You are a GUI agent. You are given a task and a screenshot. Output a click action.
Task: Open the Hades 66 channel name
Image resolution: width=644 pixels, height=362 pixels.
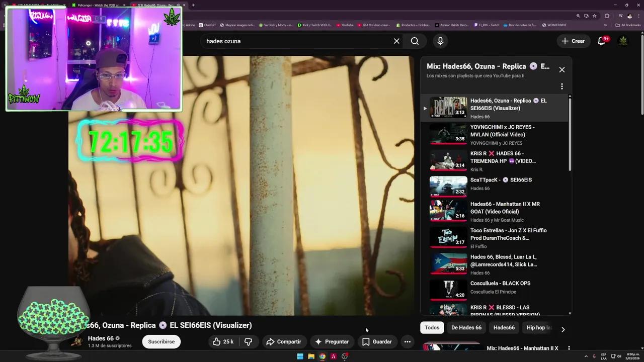pos(101,338)
